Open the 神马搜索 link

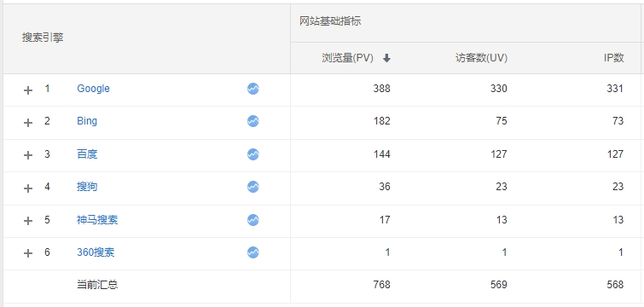coord(97,220)
